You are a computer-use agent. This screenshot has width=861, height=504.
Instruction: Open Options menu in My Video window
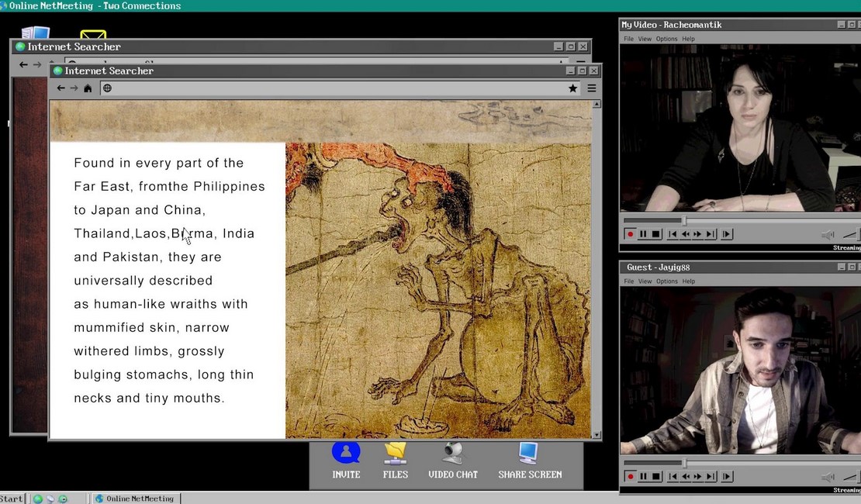666,39
